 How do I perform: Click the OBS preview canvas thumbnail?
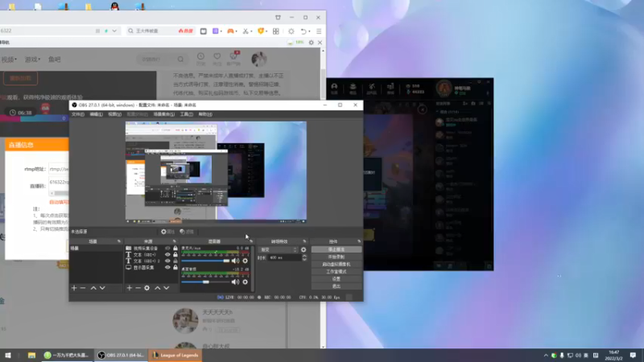coord(216,172)
